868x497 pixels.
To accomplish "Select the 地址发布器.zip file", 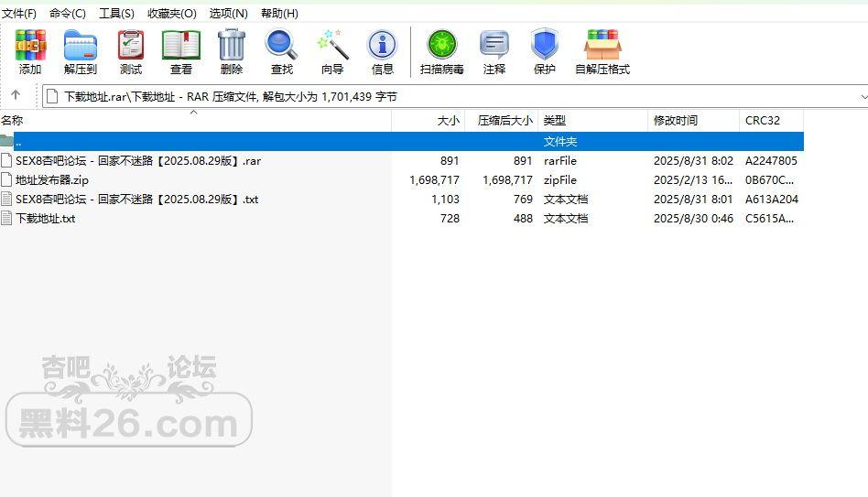I will point(52,180).
